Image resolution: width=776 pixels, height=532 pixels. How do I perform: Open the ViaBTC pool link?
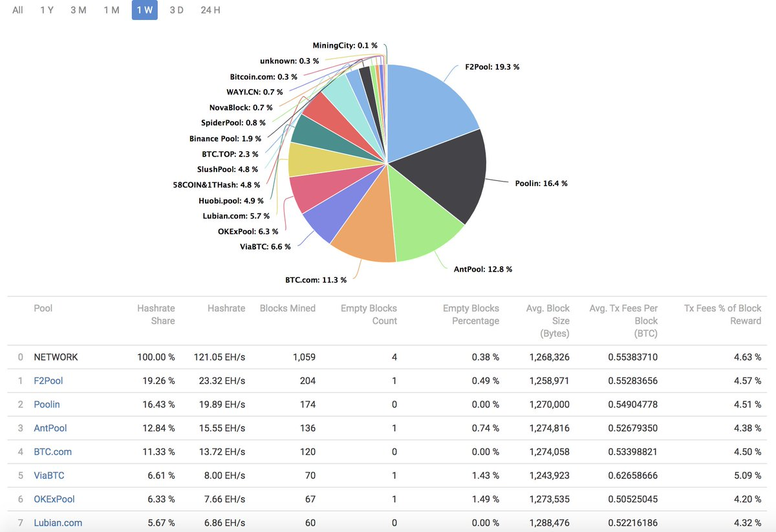49,475
